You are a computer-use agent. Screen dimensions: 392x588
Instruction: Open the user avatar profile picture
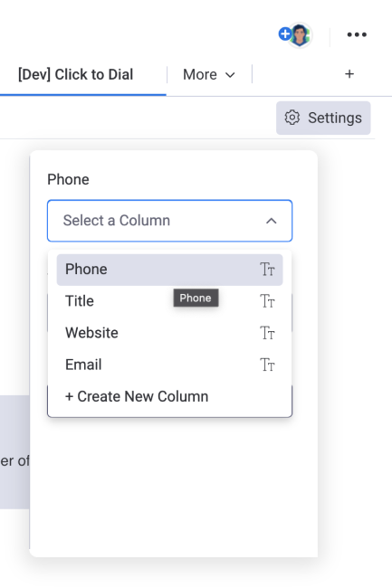click(x=300, y=35)
